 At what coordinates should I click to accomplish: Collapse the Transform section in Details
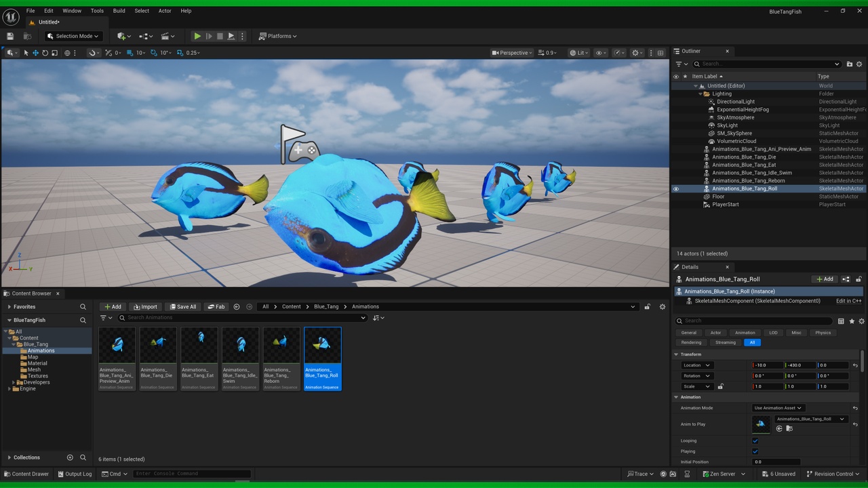676,354
